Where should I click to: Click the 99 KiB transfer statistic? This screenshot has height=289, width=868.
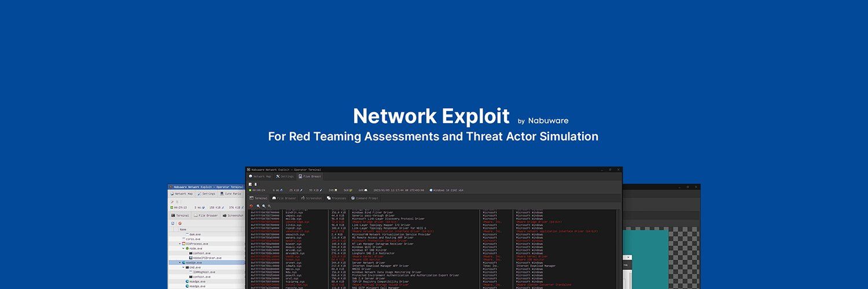point(315,190)
